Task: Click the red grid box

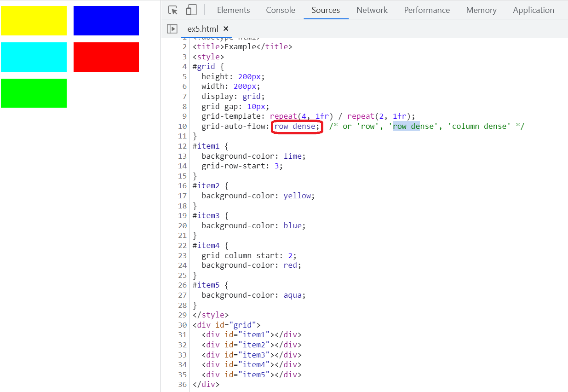Action: [x=106, y=57]
